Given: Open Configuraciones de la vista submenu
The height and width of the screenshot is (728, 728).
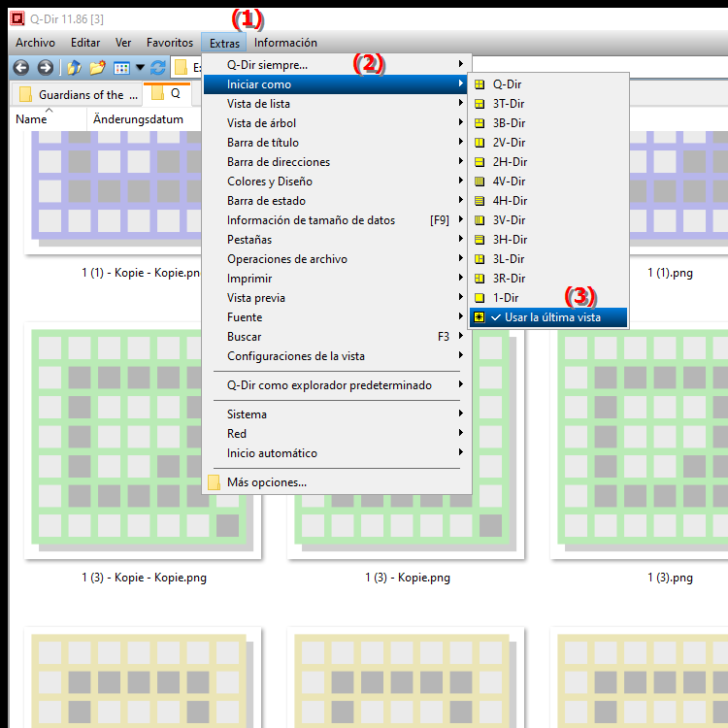Looking at the screenshot, I should click(338, 356).
